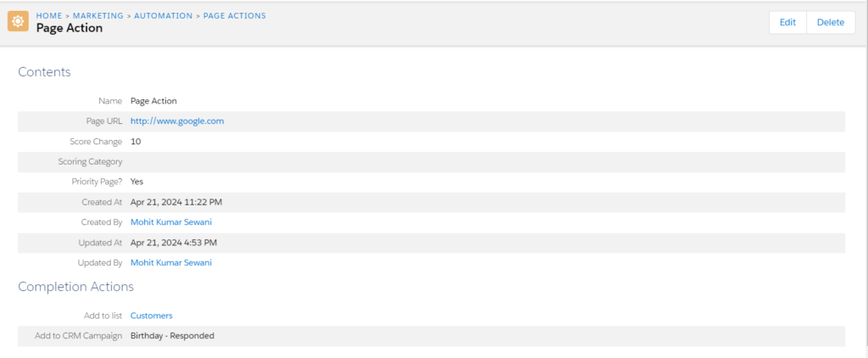Click the bold Page Action page title
The image size is (868, 358).
pos(70,28)
